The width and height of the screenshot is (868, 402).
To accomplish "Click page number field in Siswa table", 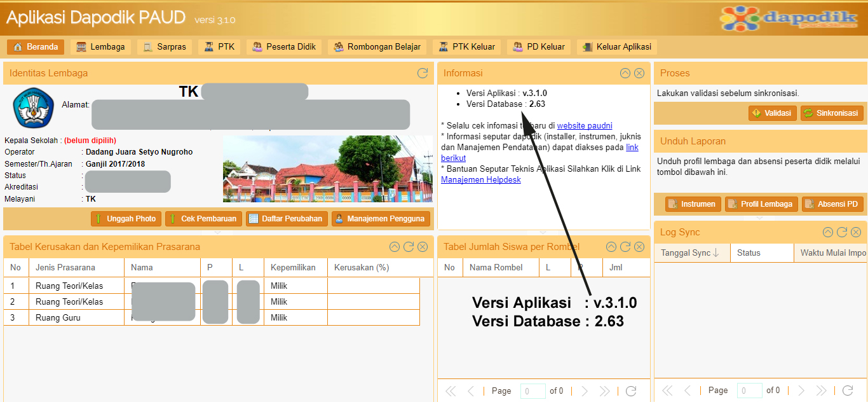I will click(x=533, y=391).
